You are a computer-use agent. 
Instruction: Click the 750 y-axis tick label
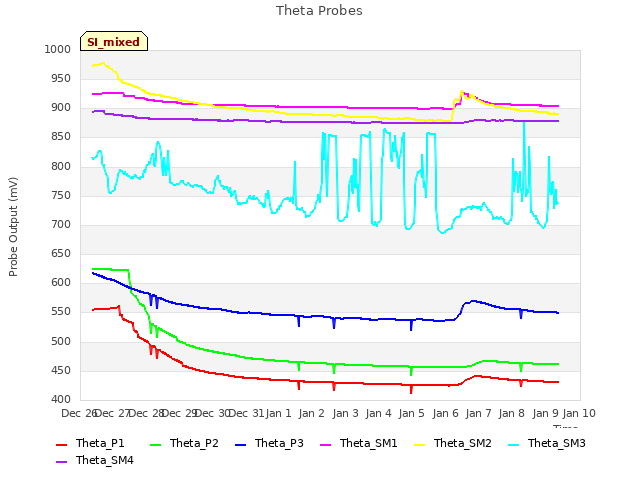(x=61, y=196)
